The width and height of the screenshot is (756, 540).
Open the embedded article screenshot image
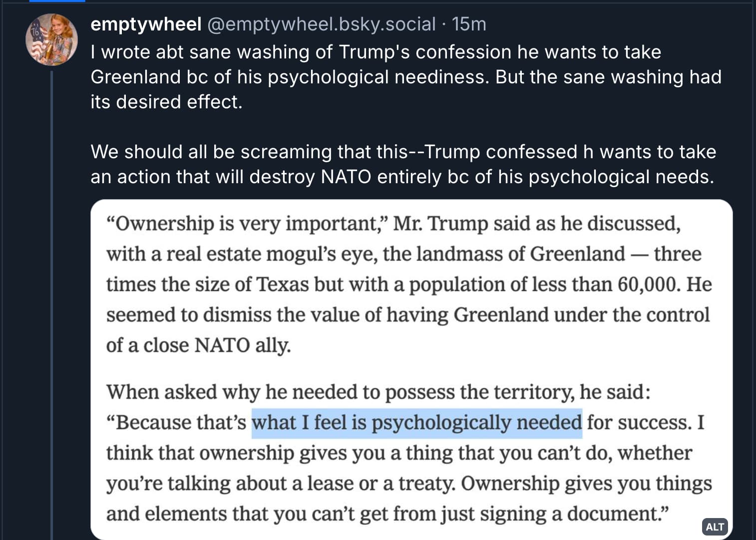click(411, 369)
